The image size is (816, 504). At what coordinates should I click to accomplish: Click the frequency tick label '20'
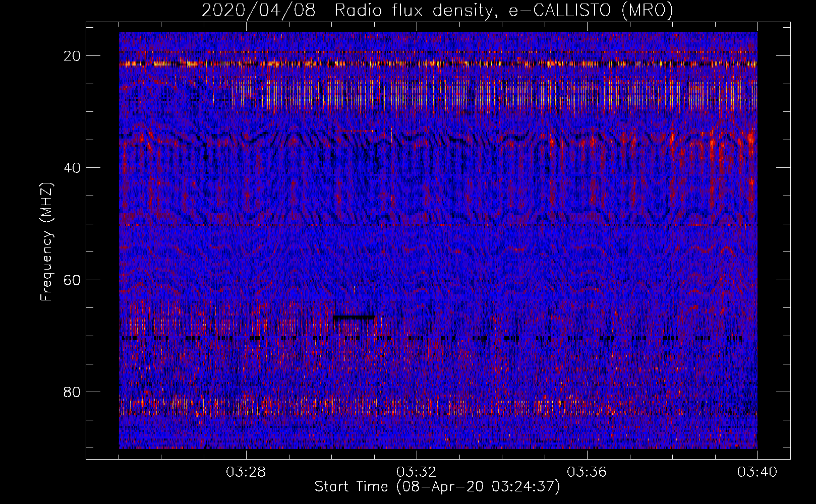(72, 55)
